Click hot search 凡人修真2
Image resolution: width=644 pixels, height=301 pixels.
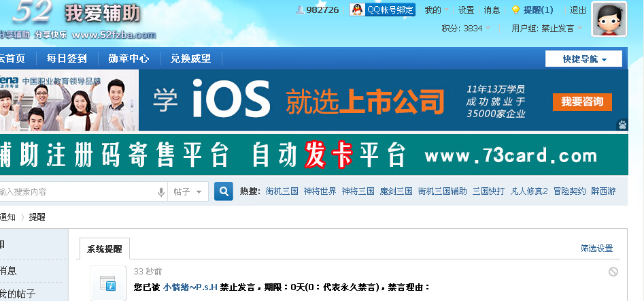click(529, 191)
